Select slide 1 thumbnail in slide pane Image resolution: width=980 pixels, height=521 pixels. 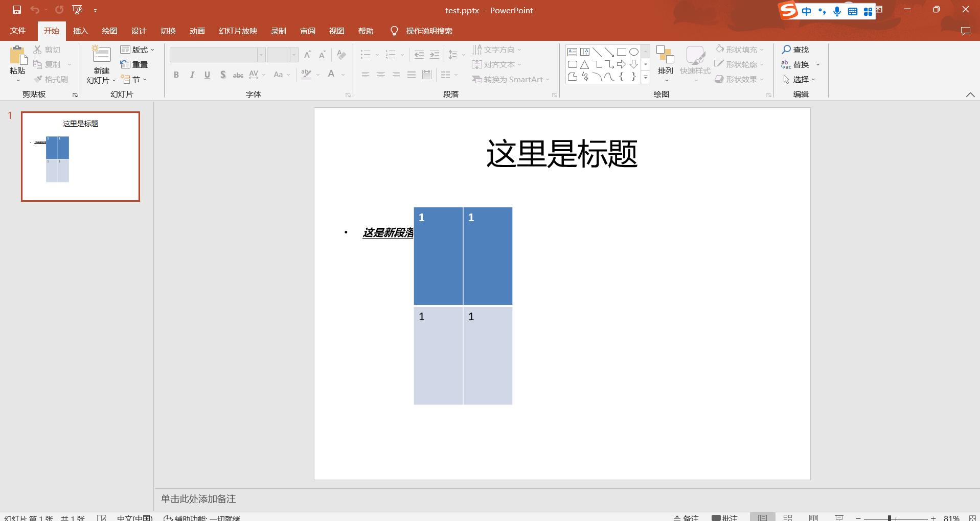click(x=80, y=156)
